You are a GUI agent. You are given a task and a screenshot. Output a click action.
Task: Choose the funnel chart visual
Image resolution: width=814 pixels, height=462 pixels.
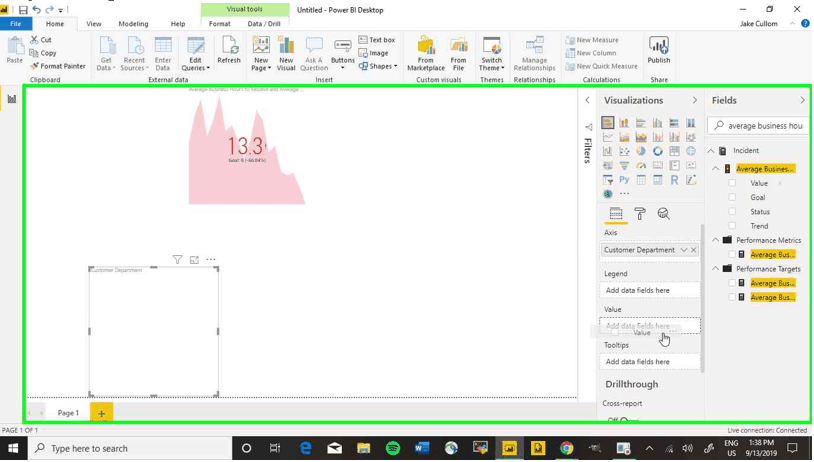coord(624,166)
